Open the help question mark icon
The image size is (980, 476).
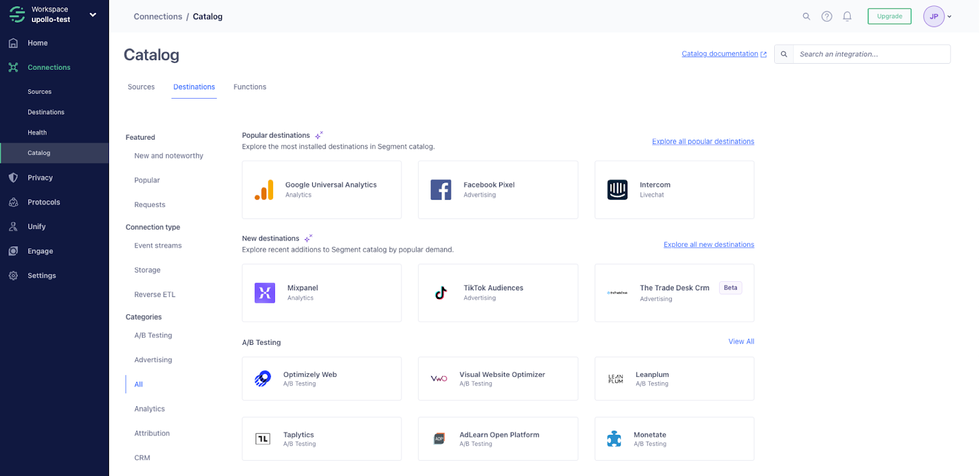click(827, 17)
